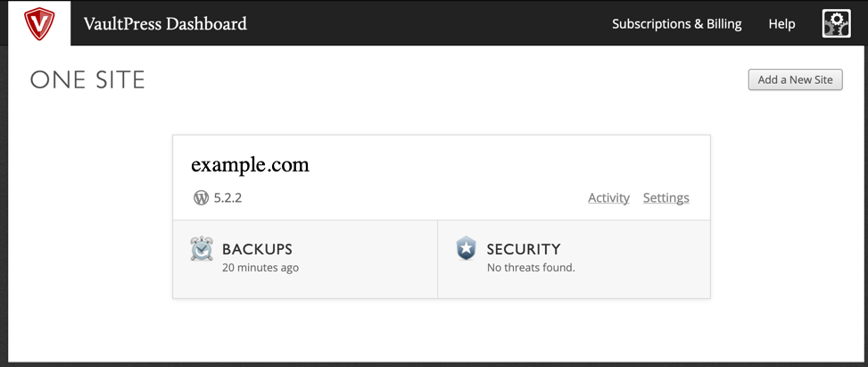The image size is (868, 367).
Task: Click the 'No threats found.' status text
Action: pyautogui.click(x=531, y=267)
